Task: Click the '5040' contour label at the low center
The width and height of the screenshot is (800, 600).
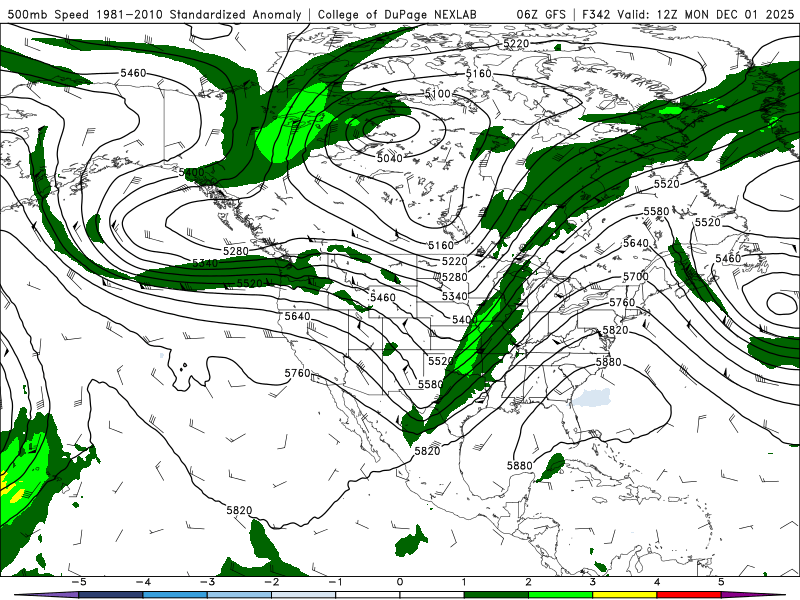Action: coord(390,158)
